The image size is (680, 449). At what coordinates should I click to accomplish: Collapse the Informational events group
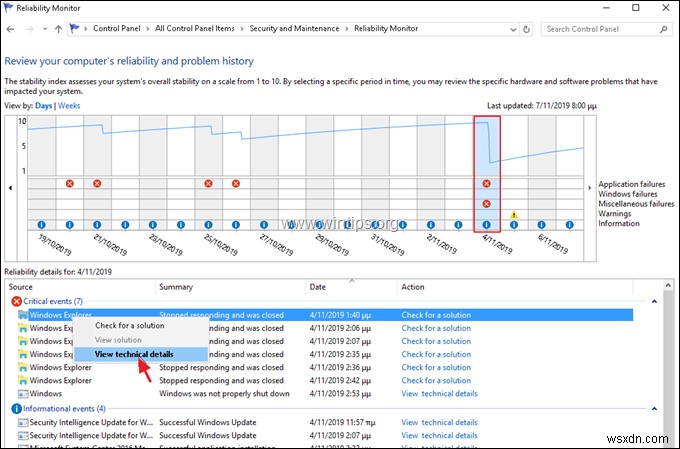click(x=654, y=408)
